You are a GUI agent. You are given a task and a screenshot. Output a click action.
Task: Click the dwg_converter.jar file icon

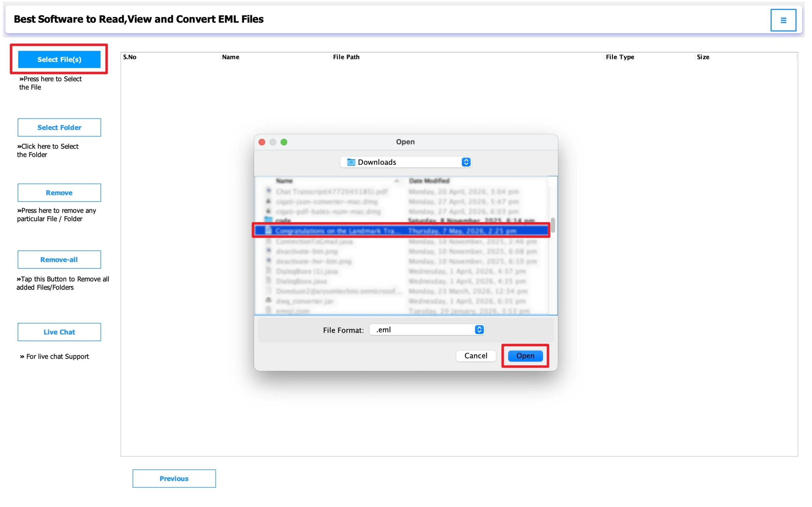coord(268,300)
